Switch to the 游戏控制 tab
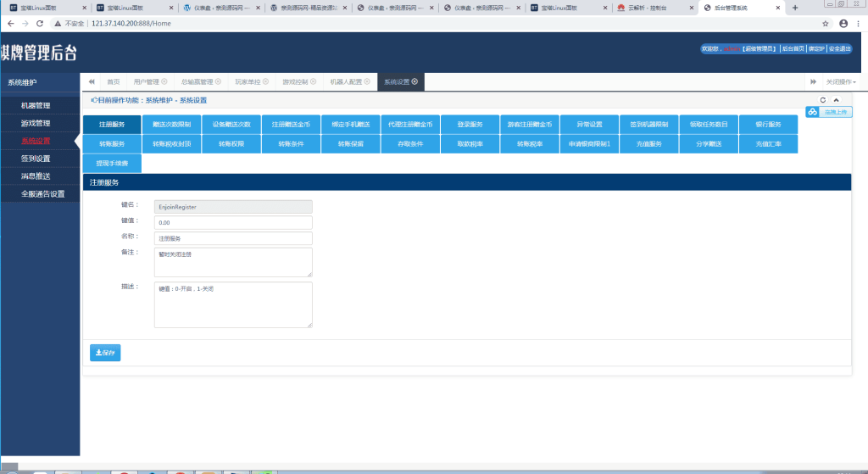Screen dimensions: 868x474 297,82
